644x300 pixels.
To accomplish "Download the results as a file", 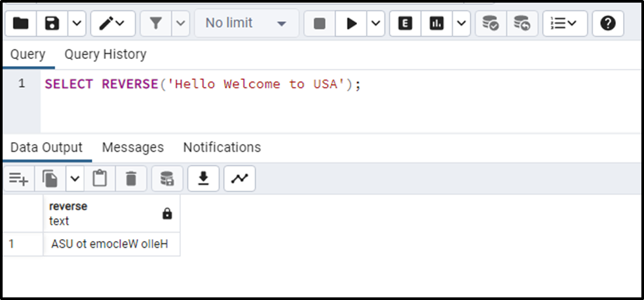I will tap(203, 179).
